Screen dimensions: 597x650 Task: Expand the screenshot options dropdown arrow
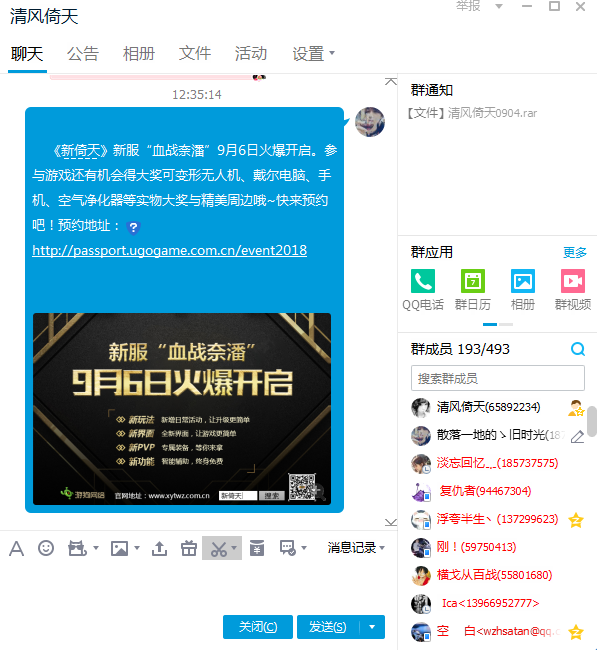234,548
